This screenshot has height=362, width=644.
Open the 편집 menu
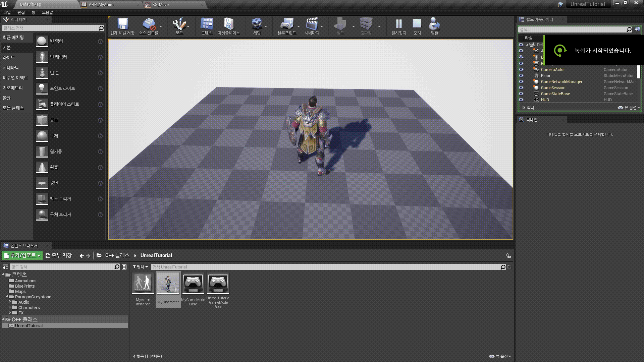21,12
